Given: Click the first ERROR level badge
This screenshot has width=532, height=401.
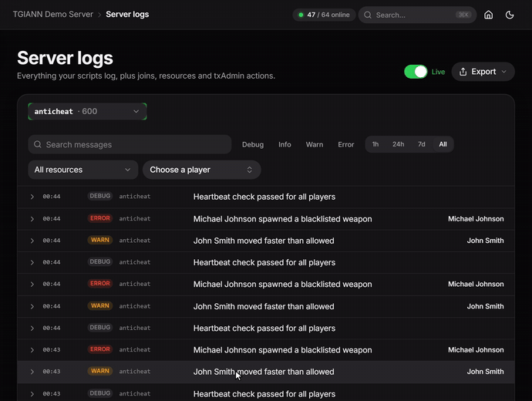Looking at the screenshot, I should [99, 218].
